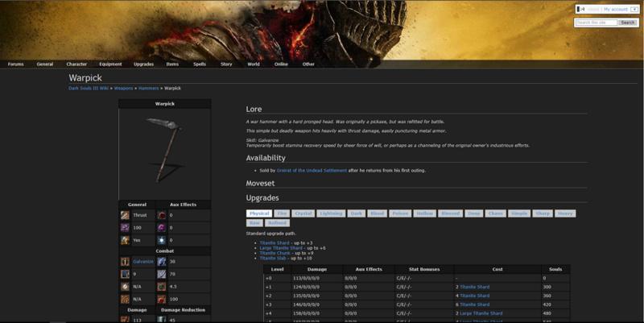The image size is (644, 323).
Task: Select the Fire upgrade tab
Action: pyautogui.click(x=283, y=213)
